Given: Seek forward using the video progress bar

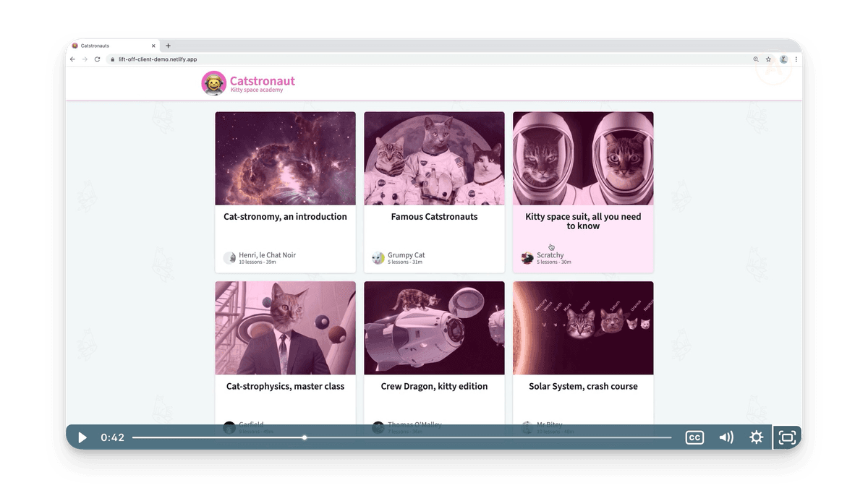Looking at the screenshot, I should [x=434, y=437].
